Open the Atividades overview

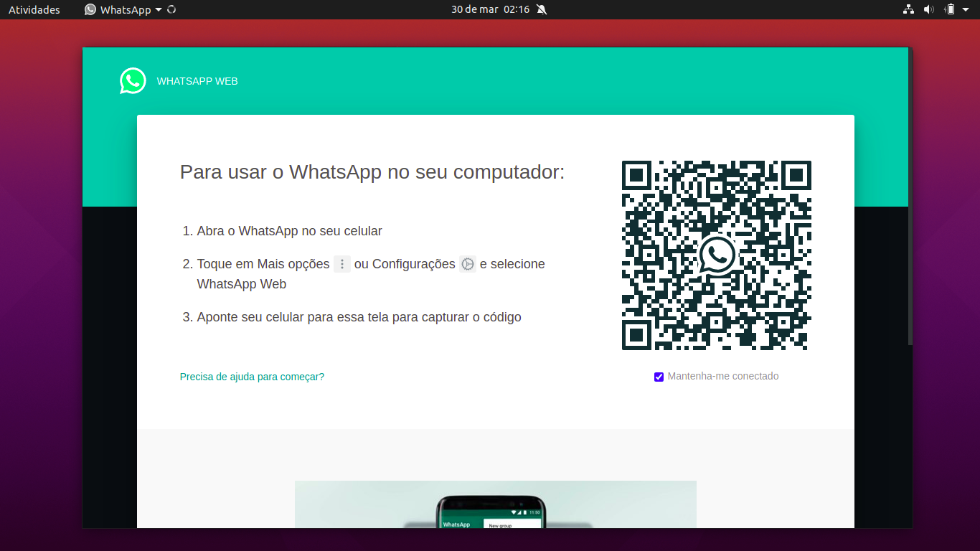click(34, 9)
